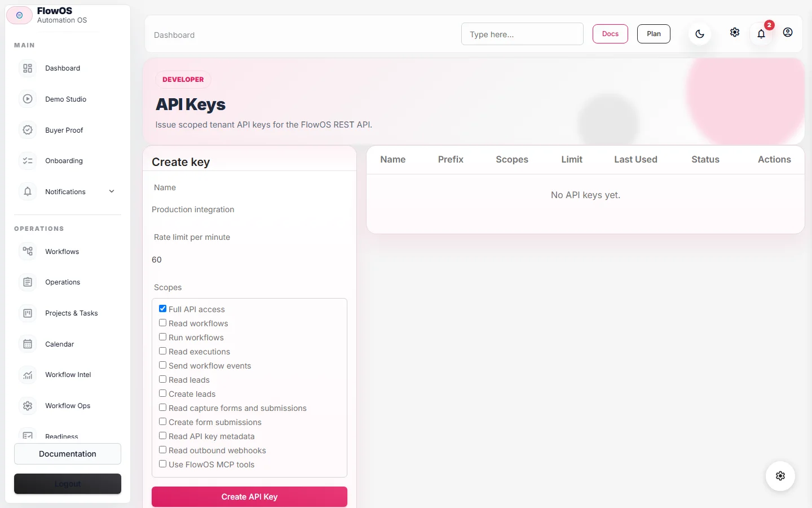812x508 pixels.
Task: Click the Workflows node icon
Action: [x=28, y=251]
